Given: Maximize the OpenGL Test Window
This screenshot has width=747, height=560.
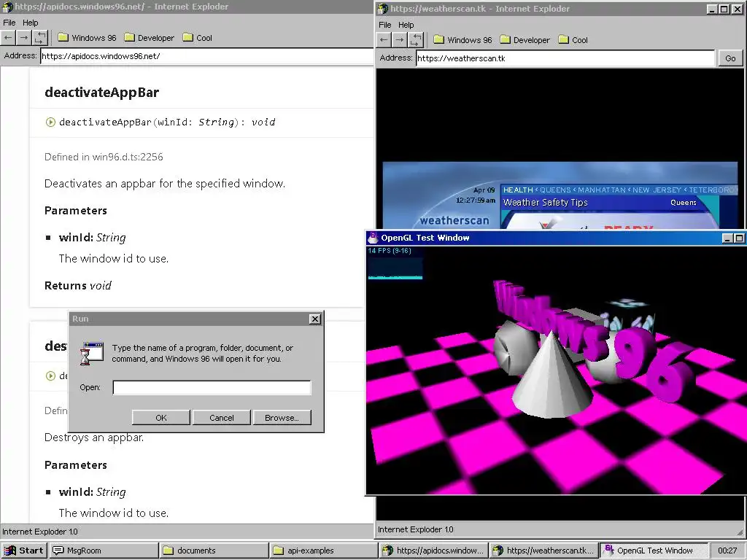Looking at the screenshot, I should (x=739, y=238).
